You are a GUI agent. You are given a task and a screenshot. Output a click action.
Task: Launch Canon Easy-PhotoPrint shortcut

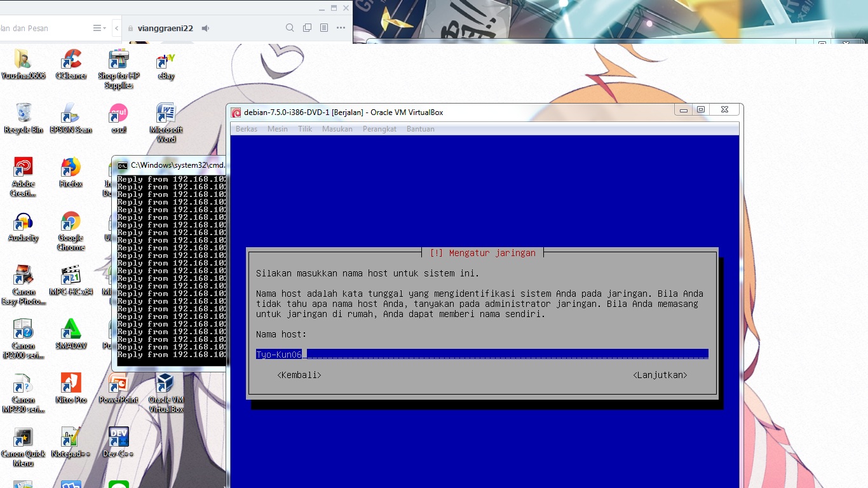[23, 285]
